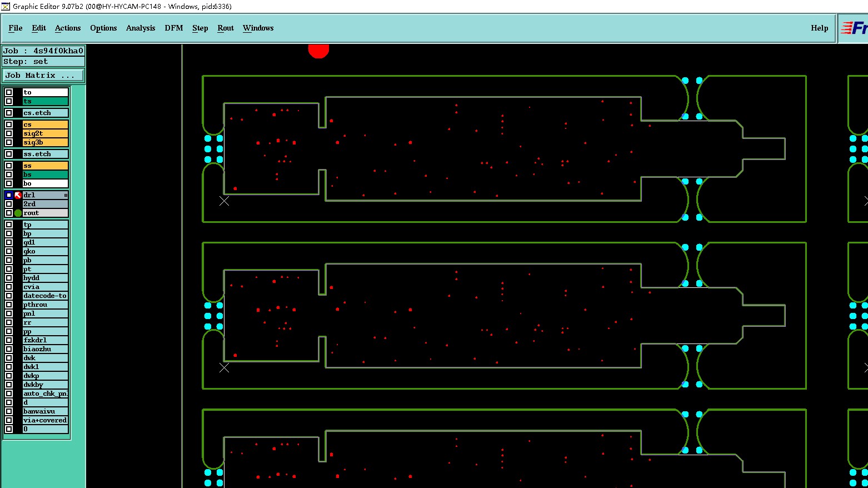Select the 'pthrou' layer name
This screenshot has width=868, height=488.
tap(45, 305)
